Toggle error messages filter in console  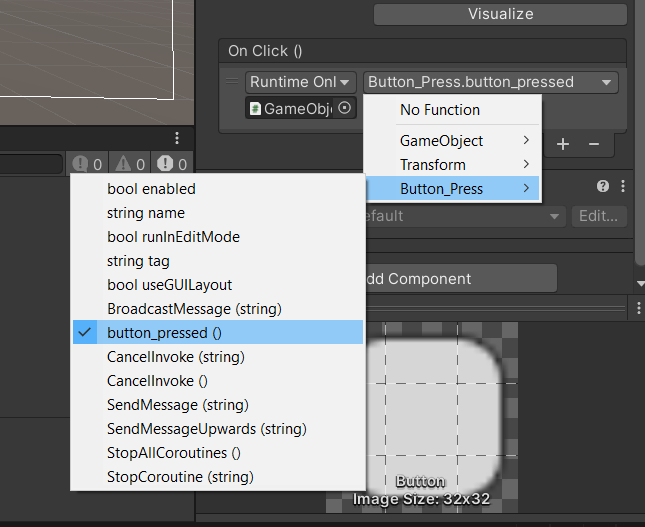(x=172, y=164)
